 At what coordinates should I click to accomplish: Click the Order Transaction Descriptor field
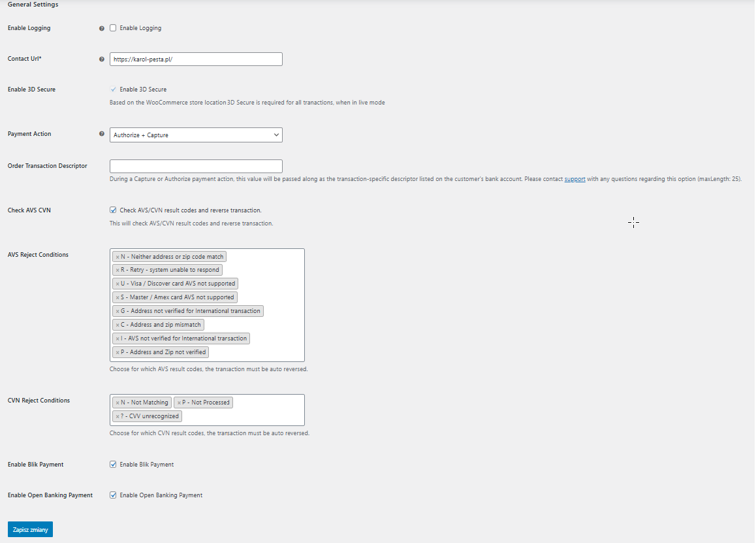tap(196, 165)
